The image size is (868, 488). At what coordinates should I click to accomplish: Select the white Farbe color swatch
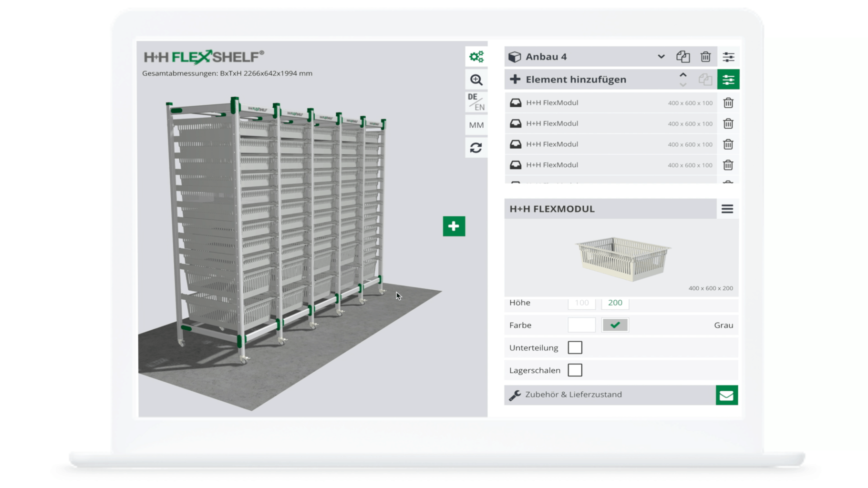coord(581,325)
